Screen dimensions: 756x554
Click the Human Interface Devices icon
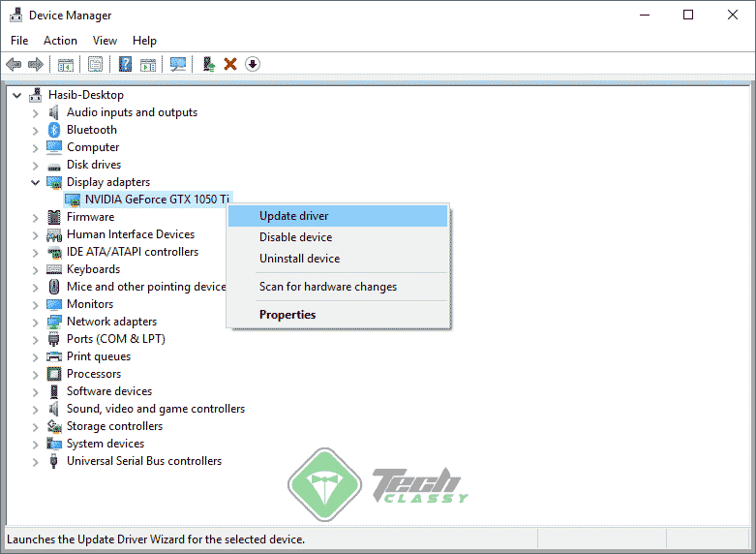point(54,235)
